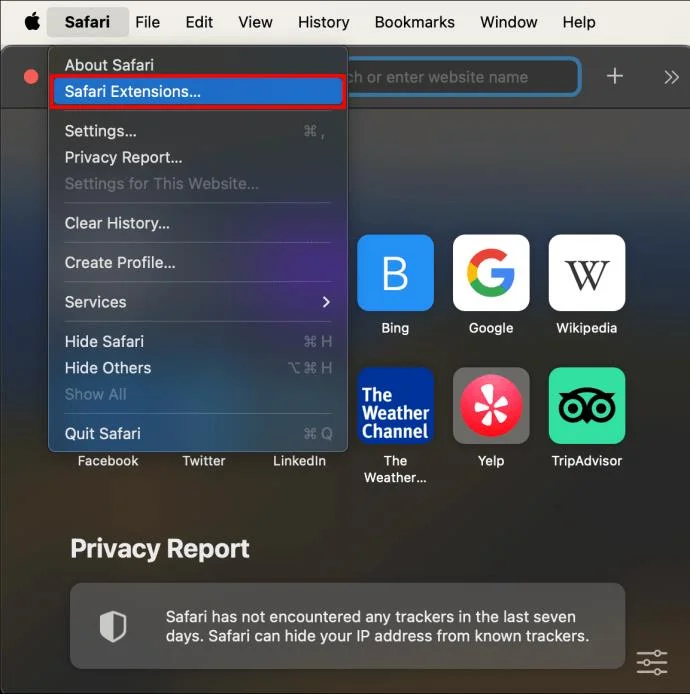Open the Bing favorite icon
Screen dimensions: 690x694
[395, 273]
